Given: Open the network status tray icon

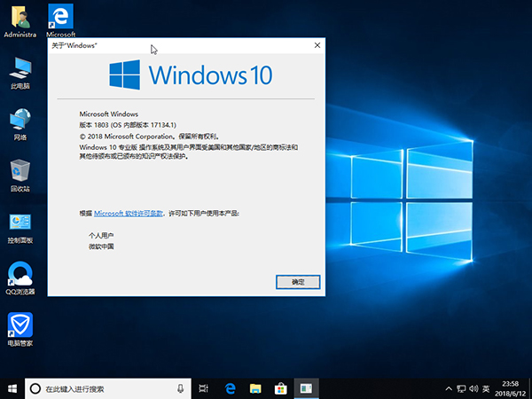Looking at the screenshot, I should pos(461,389).
